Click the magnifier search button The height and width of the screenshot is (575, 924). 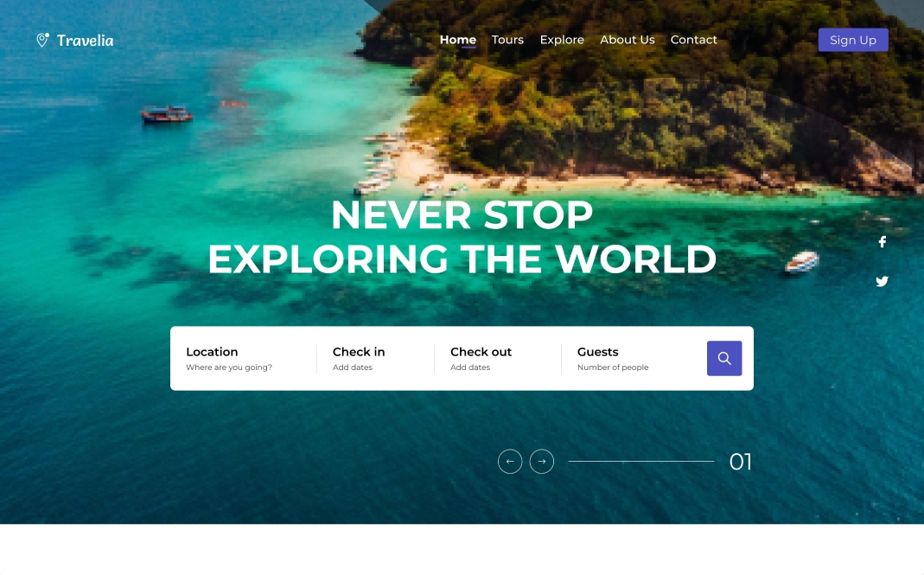[724, 358]
